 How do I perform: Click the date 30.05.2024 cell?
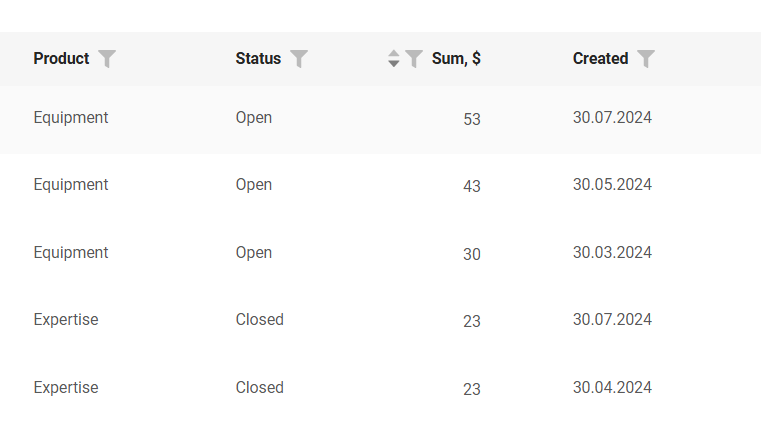coord(612,185)
